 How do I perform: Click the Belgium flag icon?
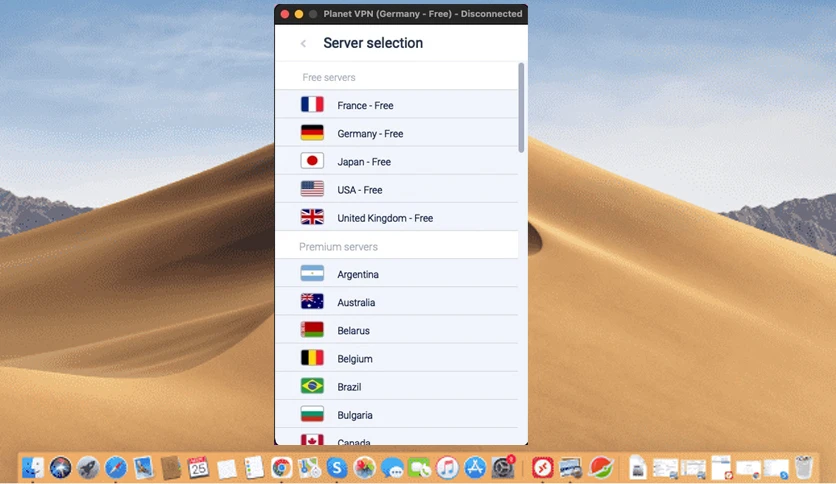click(312, 358)
